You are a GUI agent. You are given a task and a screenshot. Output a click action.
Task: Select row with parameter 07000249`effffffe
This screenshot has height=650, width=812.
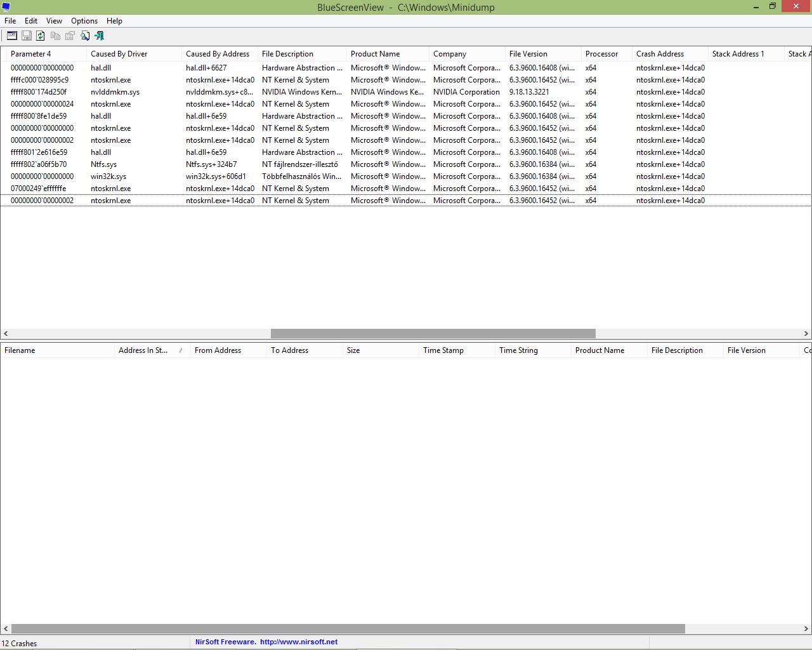406,189
